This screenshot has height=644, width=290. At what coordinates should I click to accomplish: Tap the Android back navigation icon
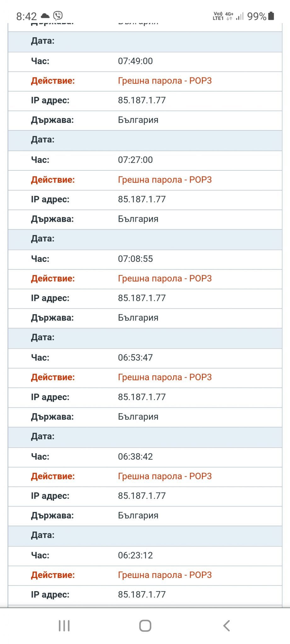226,626
